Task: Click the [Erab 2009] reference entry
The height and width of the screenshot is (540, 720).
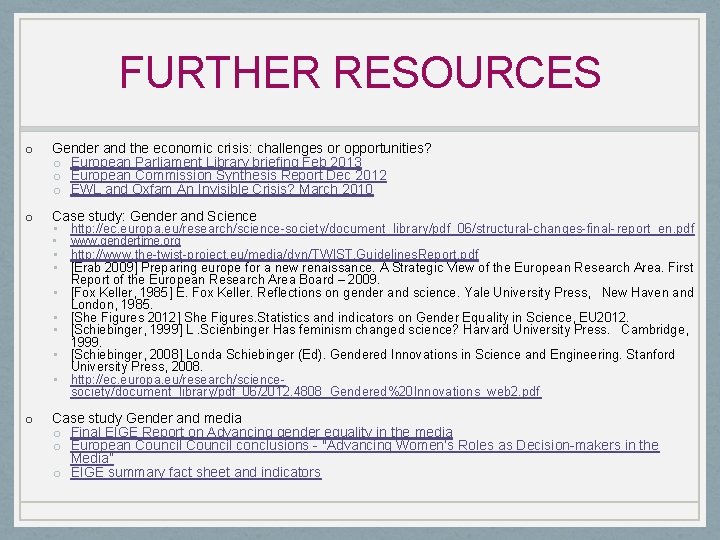Action: pyautogui.click(x=382, y=273)
